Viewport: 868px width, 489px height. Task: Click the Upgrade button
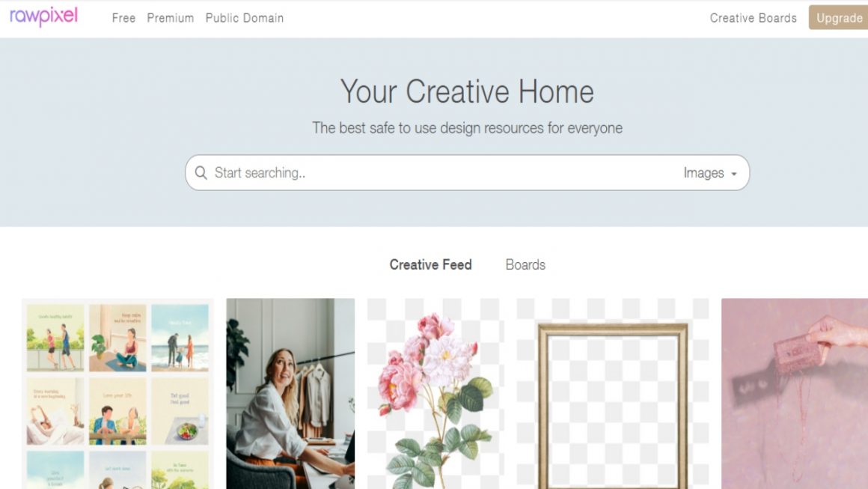838,18
